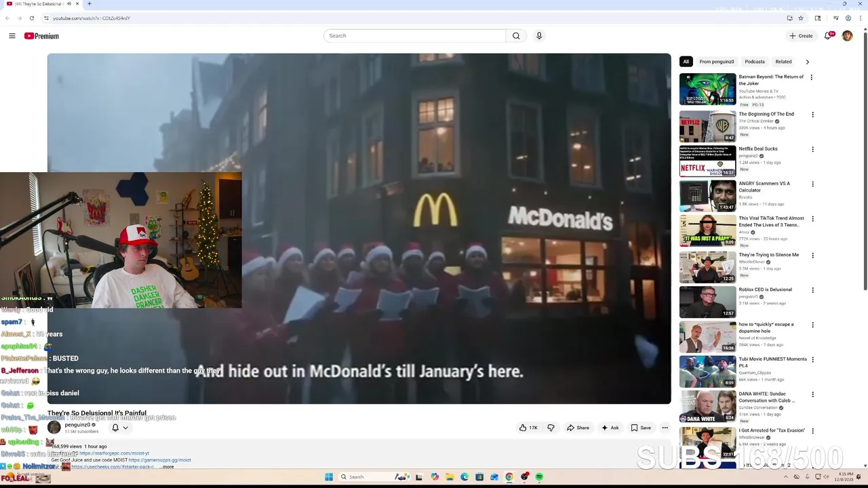This screenshot has height=488, width=868.
Task: Open Spotify from the taskbar
Action: (x=539, y=477)
